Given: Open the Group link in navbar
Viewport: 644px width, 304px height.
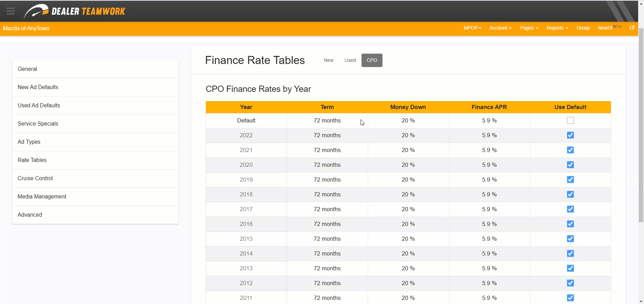Looking at the screenshot, I should [583, 28].
